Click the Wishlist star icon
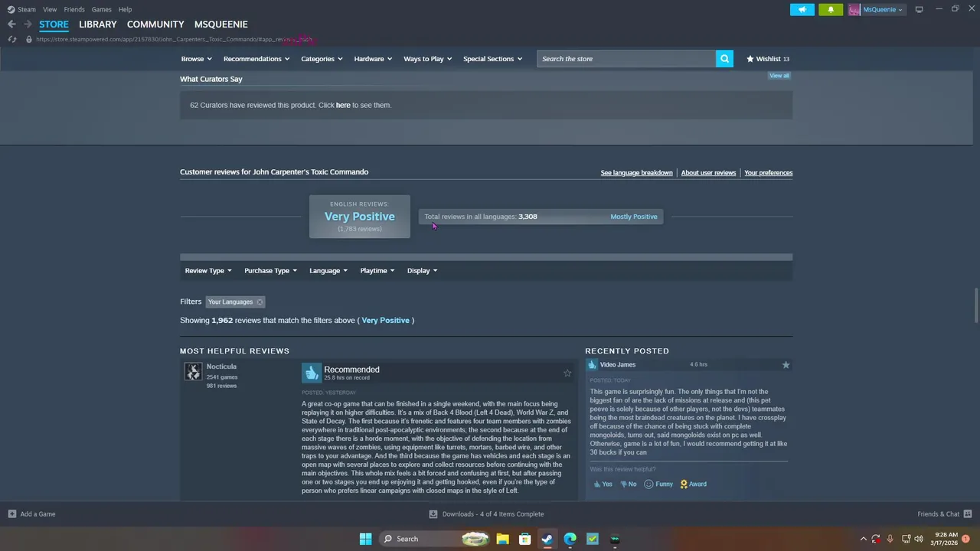The height and width of the screenshot is (551, 980). click(750, 59)
